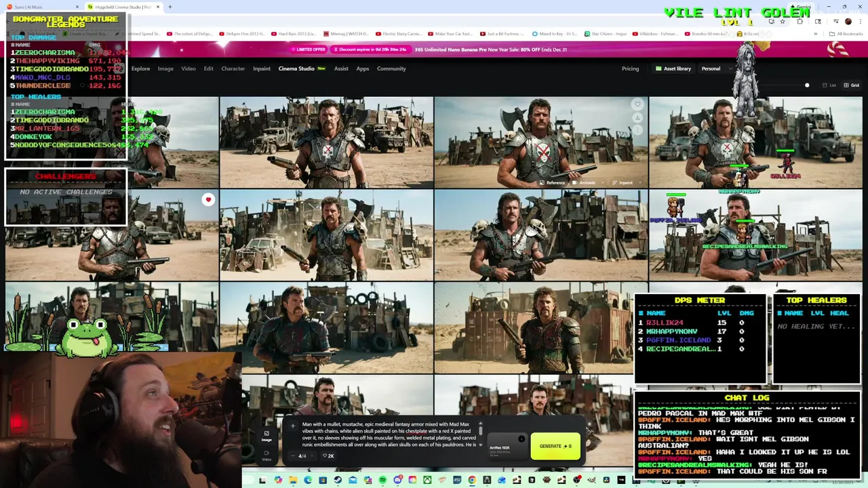Open the Chrome three-dot menu
Screen dimensions: 868x488
click(x=860, y=21)
